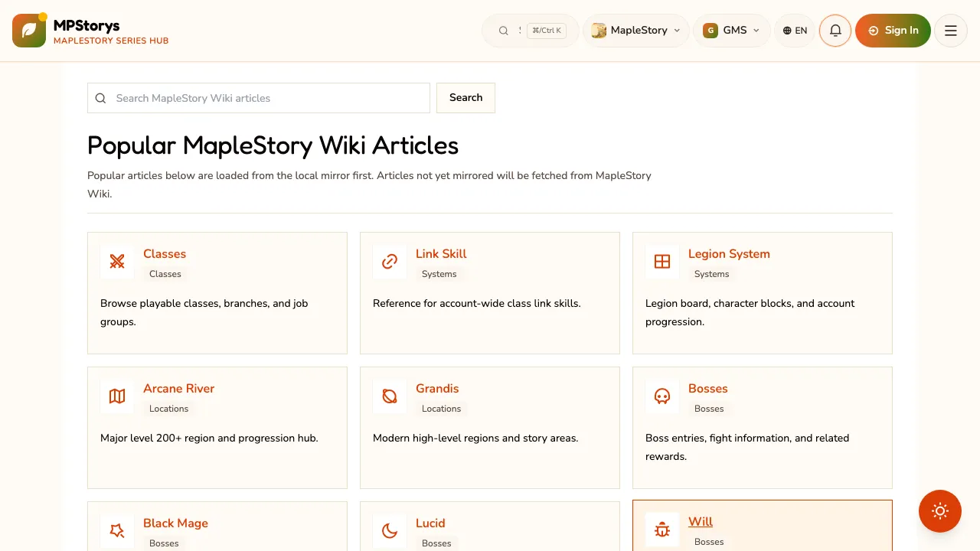Toggle light theme with sun button
This screenshot has width=980, height=551.
pos(940,511)
